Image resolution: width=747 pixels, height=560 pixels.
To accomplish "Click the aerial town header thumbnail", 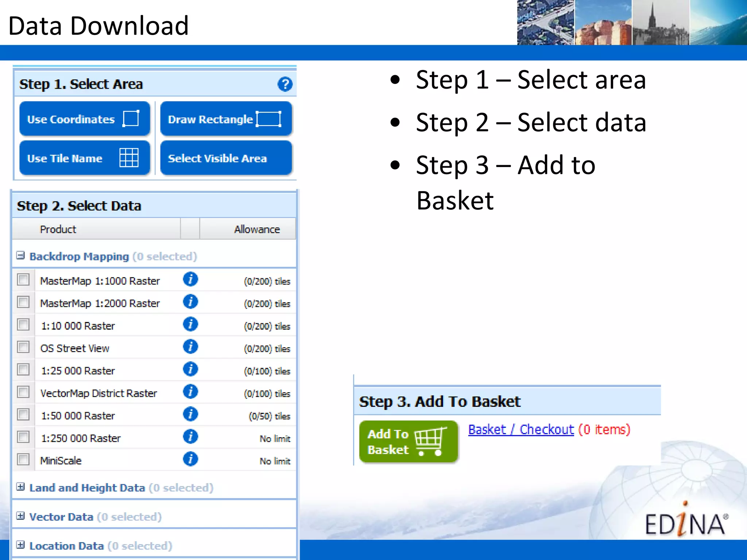I will [x=546, y=23].
